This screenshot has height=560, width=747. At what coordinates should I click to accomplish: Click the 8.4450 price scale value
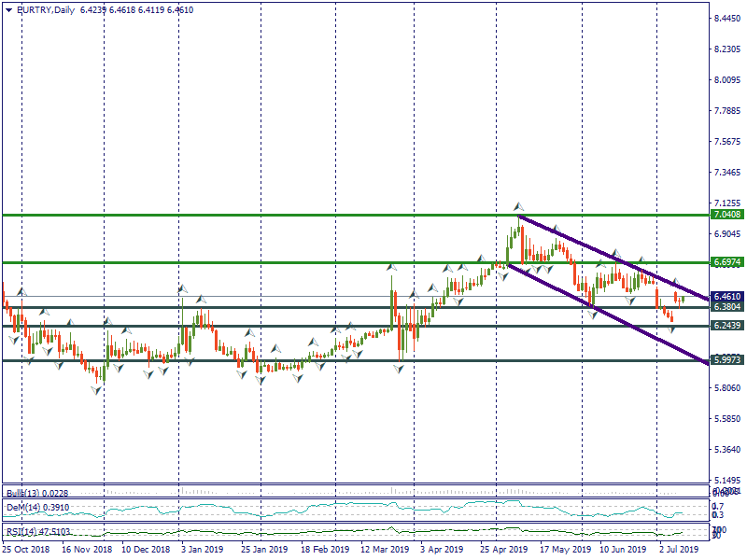point(727,19)
